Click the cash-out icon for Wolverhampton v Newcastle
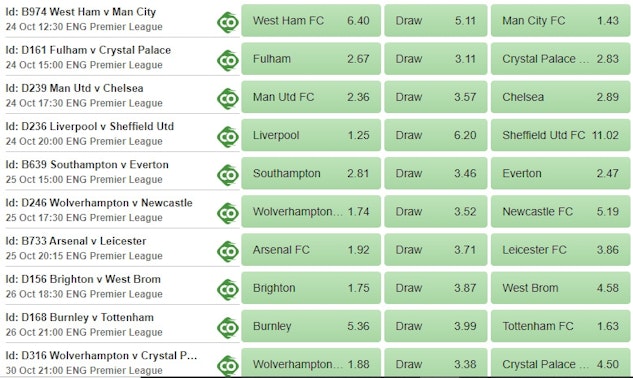 [228, 213]
